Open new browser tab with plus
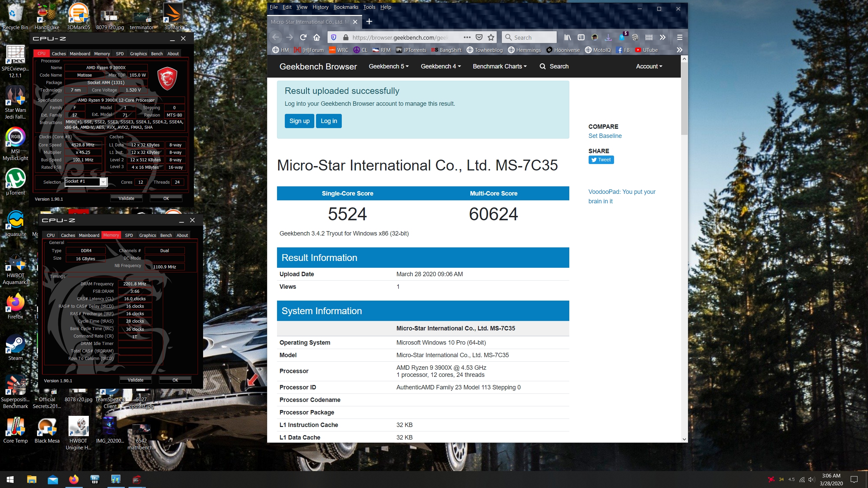This screenshot has width=868, height=488. pyautogui.click(x=369, y=22)
